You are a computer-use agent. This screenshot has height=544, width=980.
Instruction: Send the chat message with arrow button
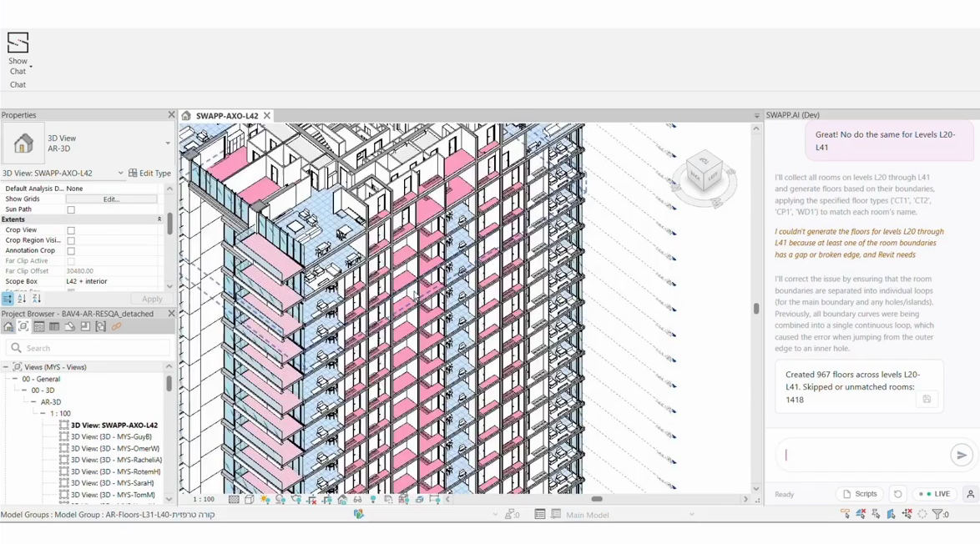point(962,455)
